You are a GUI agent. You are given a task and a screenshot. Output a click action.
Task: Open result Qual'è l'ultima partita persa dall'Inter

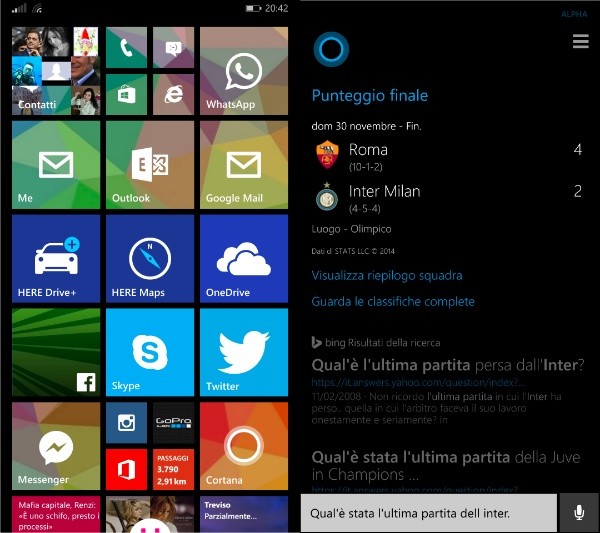click(448, 365)
